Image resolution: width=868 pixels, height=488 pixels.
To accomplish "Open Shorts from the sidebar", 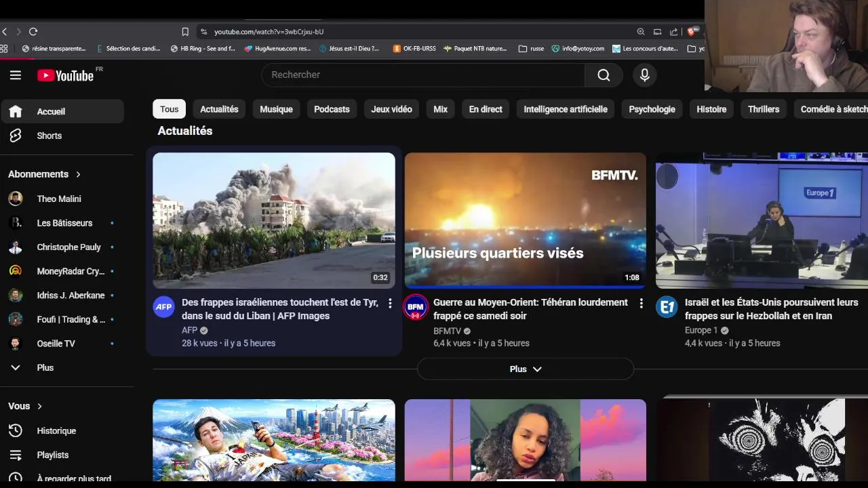I will [62, 136].
